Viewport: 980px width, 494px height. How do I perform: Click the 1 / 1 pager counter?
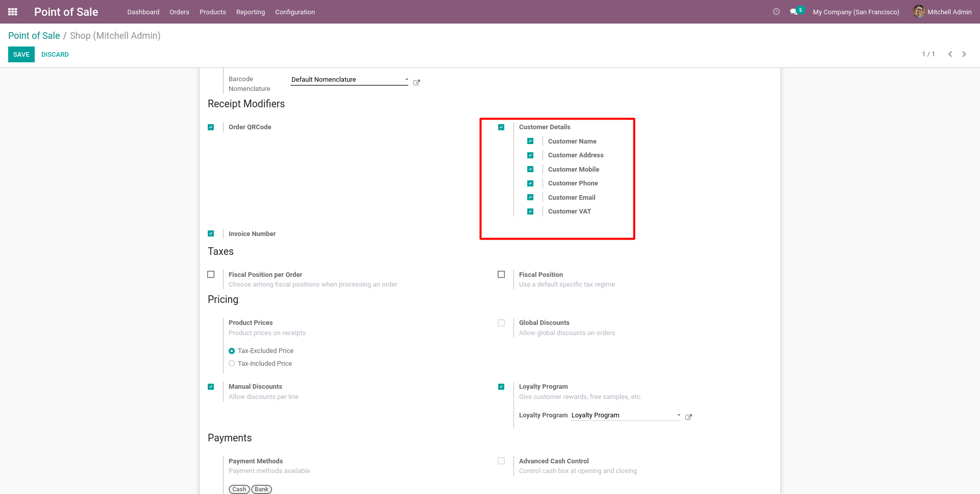(x=928, y=54)
